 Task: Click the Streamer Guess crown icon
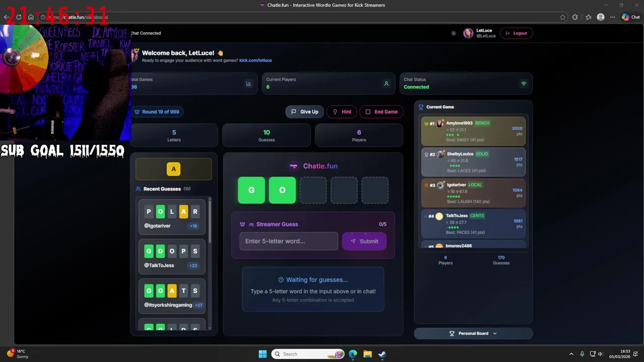[x=242, y=224]
